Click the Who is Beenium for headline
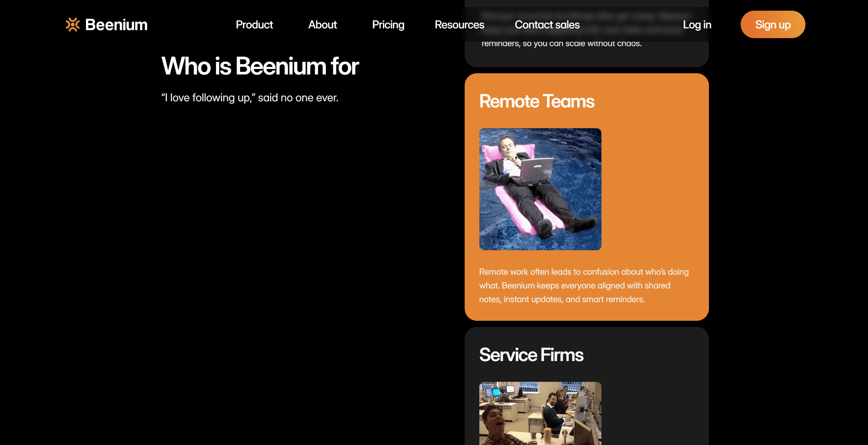Image resolution: width=868 pixels, height=445 pixels. tap(260, 66)
